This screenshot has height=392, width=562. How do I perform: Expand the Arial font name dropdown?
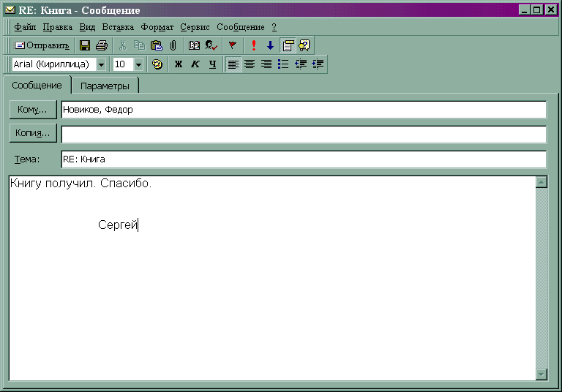102,65
